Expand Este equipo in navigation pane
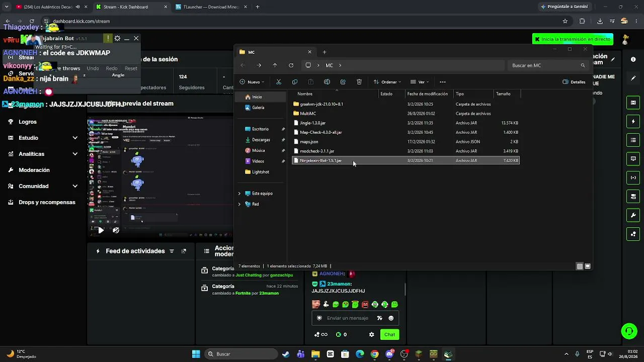 pos(239,194)
